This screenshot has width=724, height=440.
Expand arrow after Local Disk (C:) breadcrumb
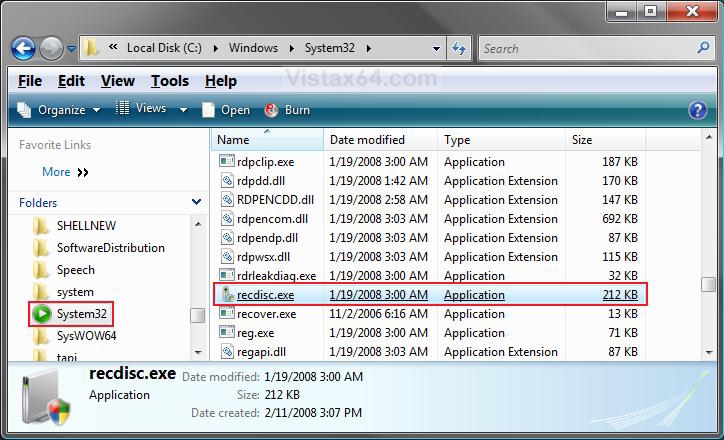(216, 48)
